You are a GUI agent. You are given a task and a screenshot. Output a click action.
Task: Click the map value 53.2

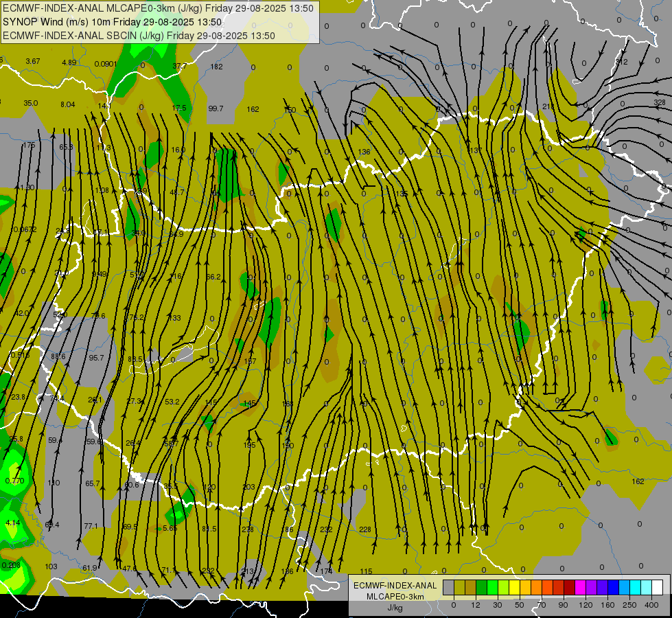(x=172, y=402)
